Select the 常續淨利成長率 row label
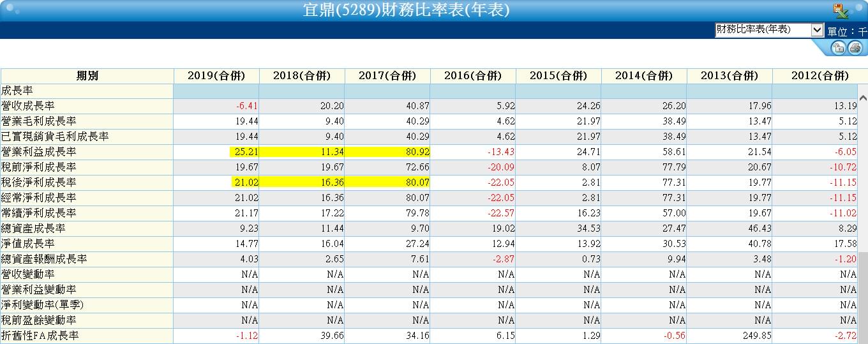The height and width of the screenshot is (344, 868). (39, 213)
